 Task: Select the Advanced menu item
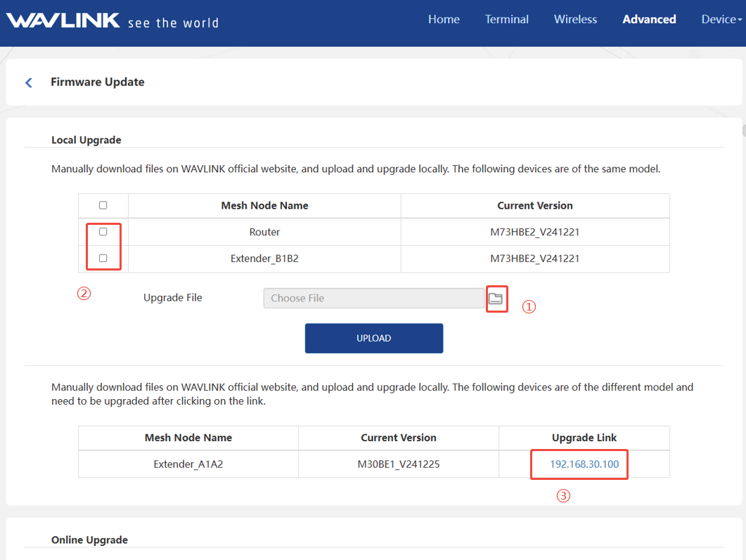[649, 20]
